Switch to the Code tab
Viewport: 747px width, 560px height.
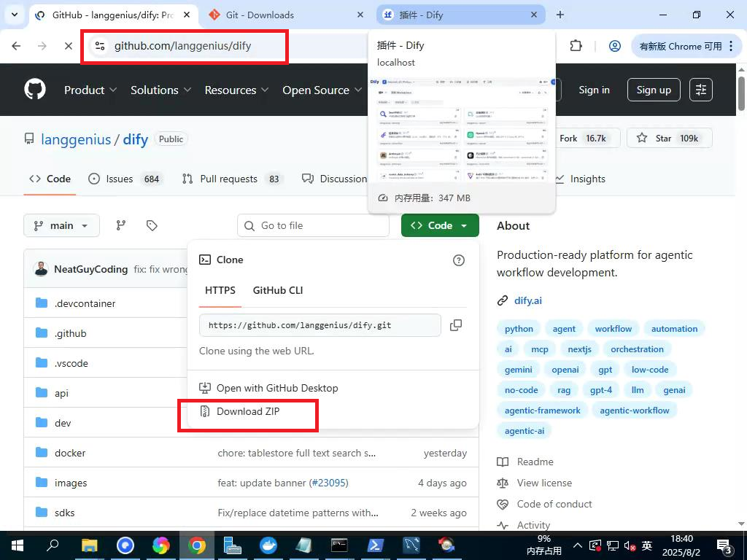pyautogui.click(x=50, y=179)
